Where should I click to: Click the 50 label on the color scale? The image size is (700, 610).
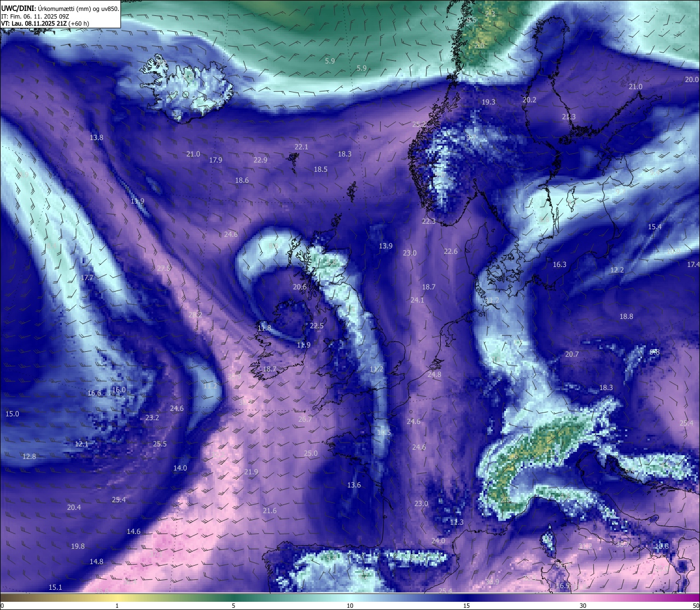click(696, 606)
